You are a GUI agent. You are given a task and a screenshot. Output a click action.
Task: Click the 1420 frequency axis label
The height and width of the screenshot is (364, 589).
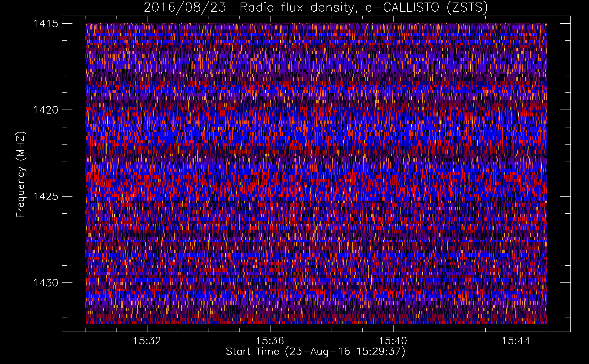tap(46, 110)
